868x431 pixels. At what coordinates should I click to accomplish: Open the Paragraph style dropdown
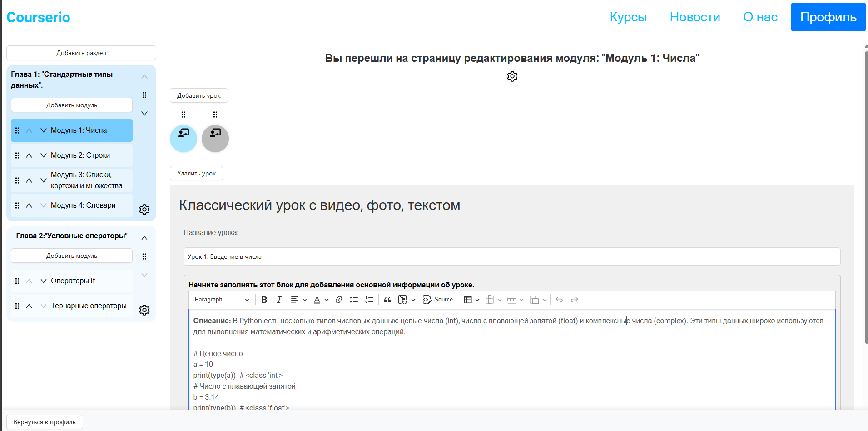click(x=221, y=300)
